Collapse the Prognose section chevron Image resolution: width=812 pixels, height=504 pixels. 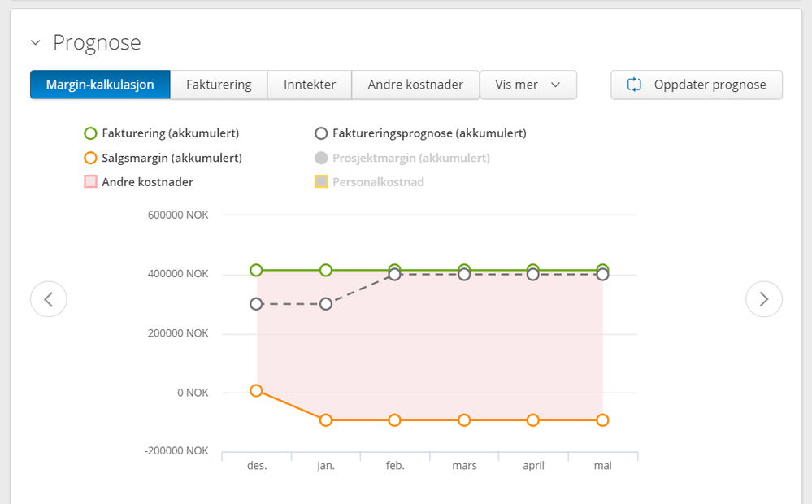click(x=35, y=42)
